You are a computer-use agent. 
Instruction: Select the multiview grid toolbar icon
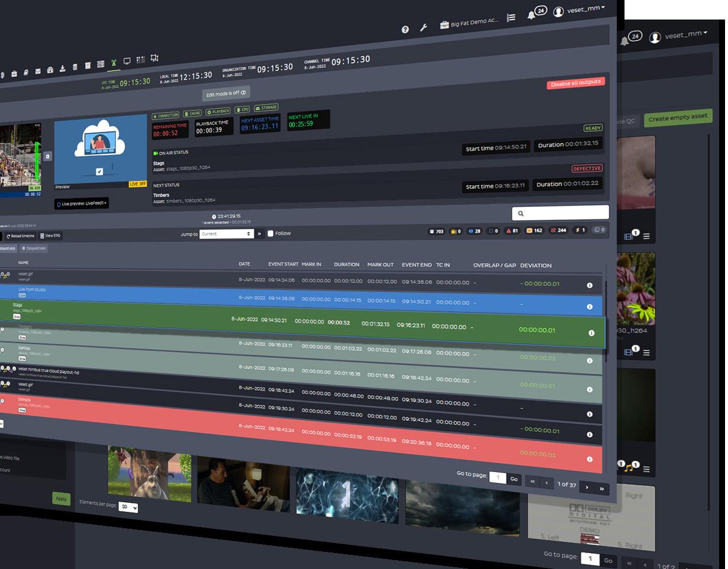coord(140,60)
